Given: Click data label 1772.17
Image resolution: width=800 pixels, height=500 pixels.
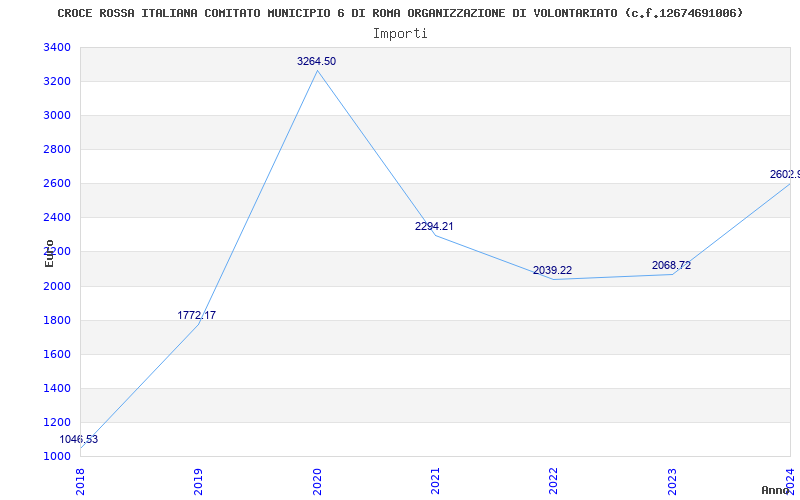Looking at the screenshot, I should tap(196, 315).
